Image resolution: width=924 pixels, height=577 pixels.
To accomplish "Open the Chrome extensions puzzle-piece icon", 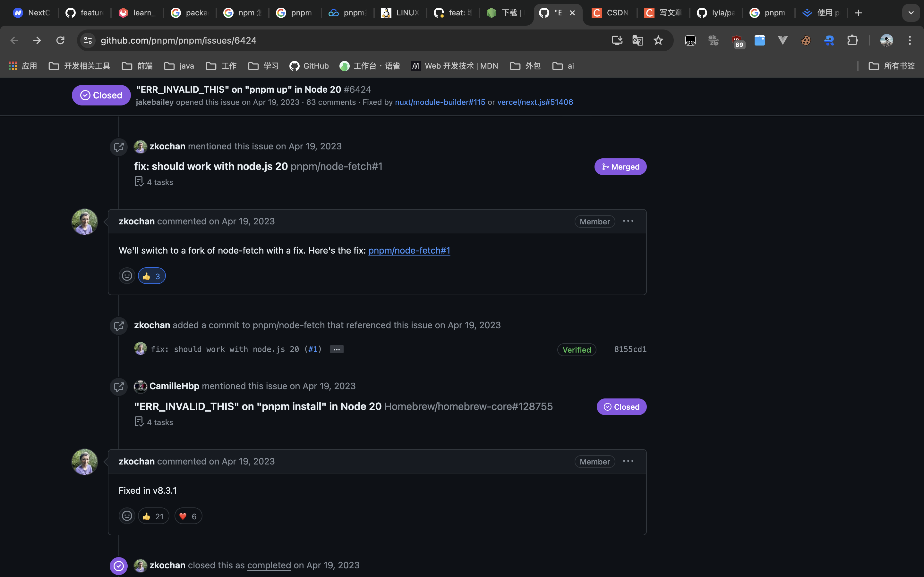I will tap(853, 40).
